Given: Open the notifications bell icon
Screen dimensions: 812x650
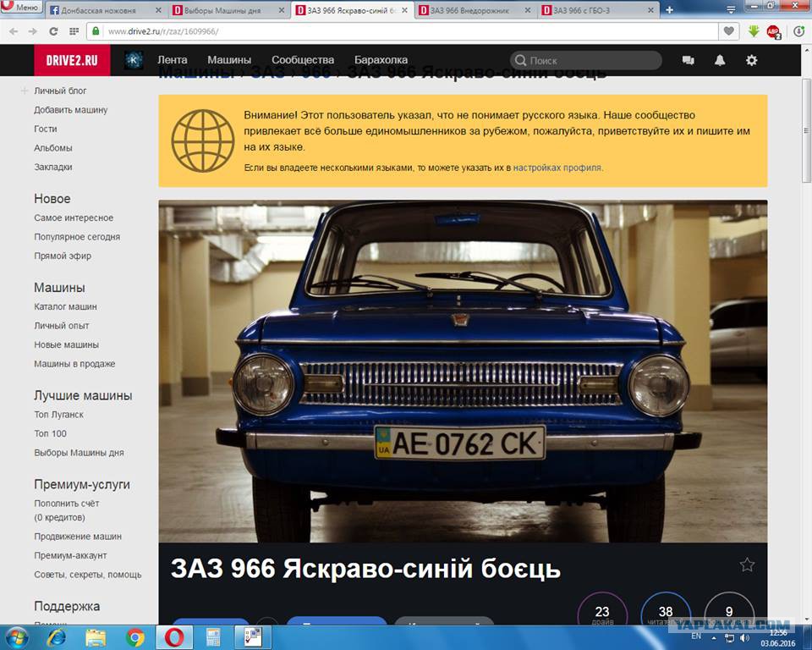Looking at the screenshot, I should pyautogui.click(x=720, y=61).
